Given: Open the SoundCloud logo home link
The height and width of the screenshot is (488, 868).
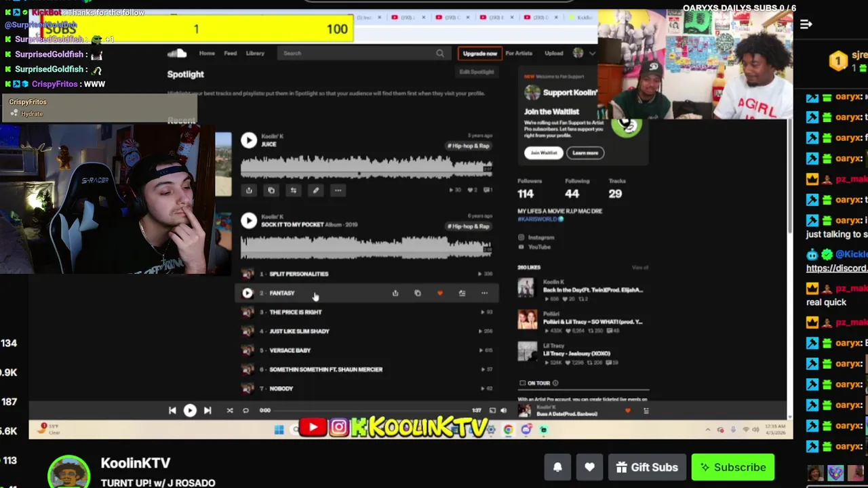Looking at the screenshot, I should pyautogui.click(x=177, y=53).
